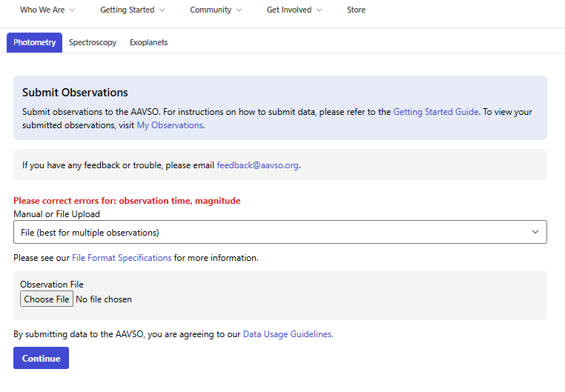Open the Getting Started Guide link
The width and height of the screenshot is (565, 392).
pyautogui.click(x=436, y=112)
